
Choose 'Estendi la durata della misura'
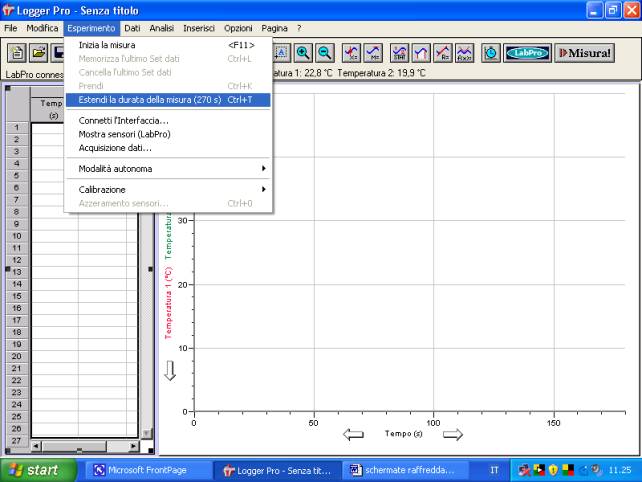tap(150, 100)
